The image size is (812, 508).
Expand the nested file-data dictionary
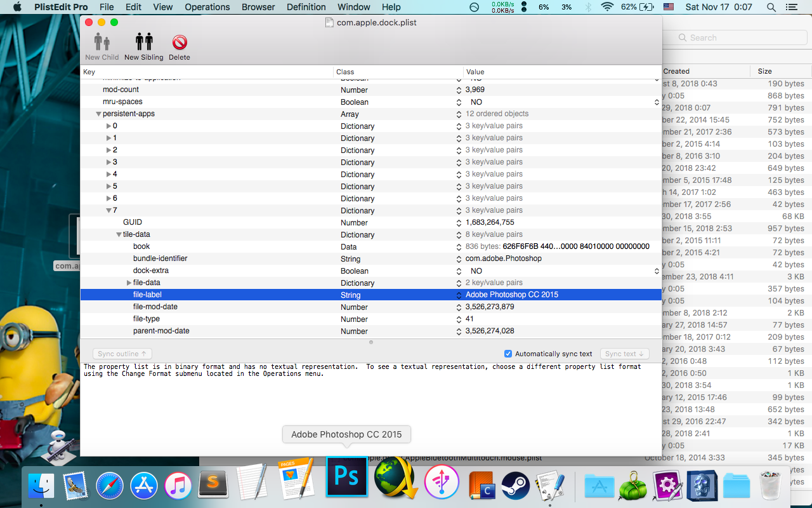(129, 283)
